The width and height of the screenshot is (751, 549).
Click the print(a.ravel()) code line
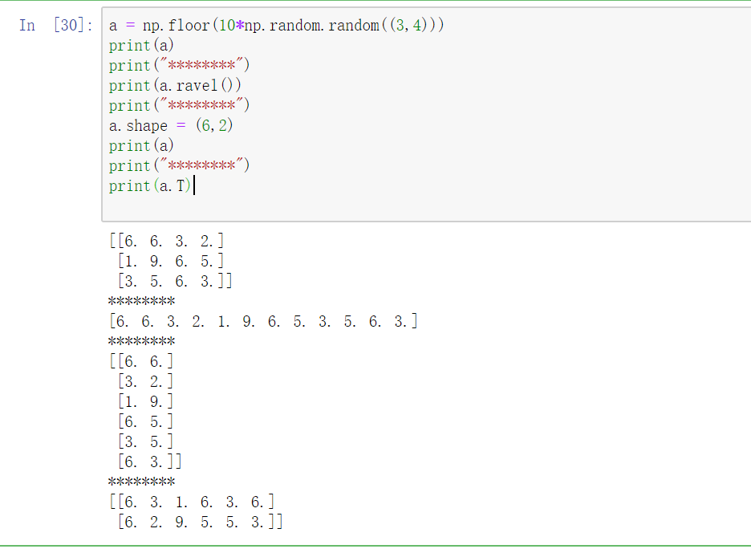point(175,85)
